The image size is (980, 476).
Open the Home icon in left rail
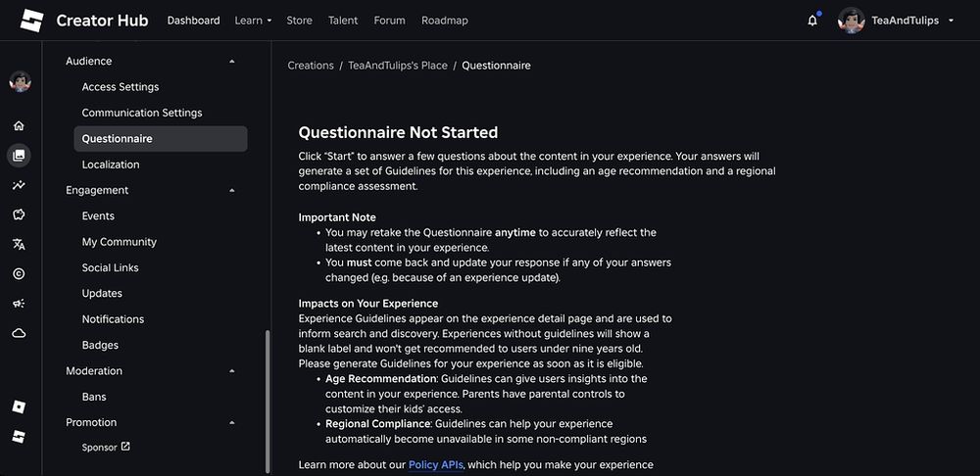click(x=20, y=126)
